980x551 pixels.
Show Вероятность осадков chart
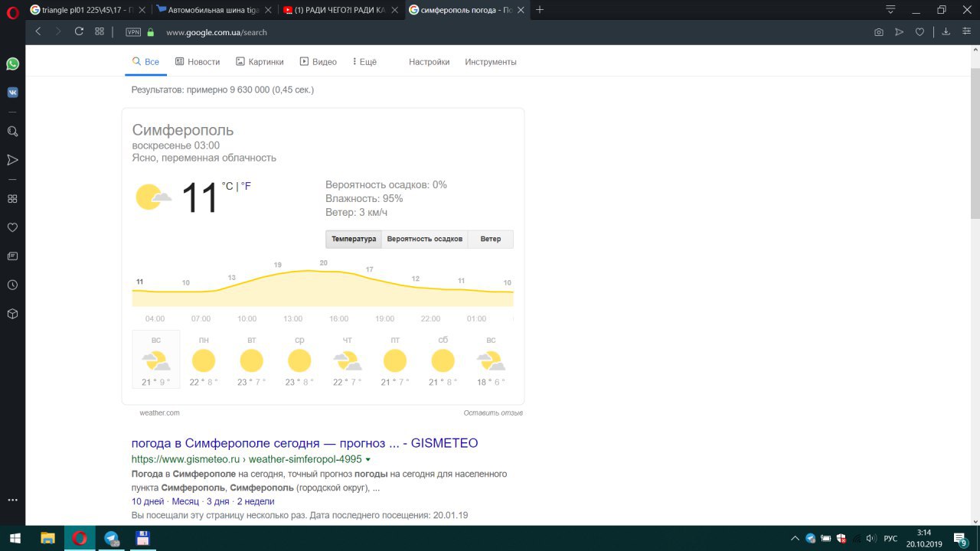pos(425,239)
